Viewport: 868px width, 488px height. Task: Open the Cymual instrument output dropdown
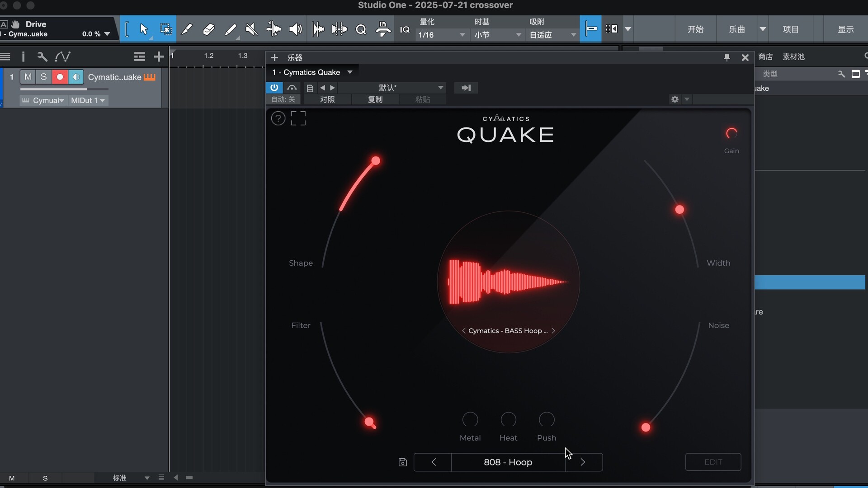pos(43,100)
